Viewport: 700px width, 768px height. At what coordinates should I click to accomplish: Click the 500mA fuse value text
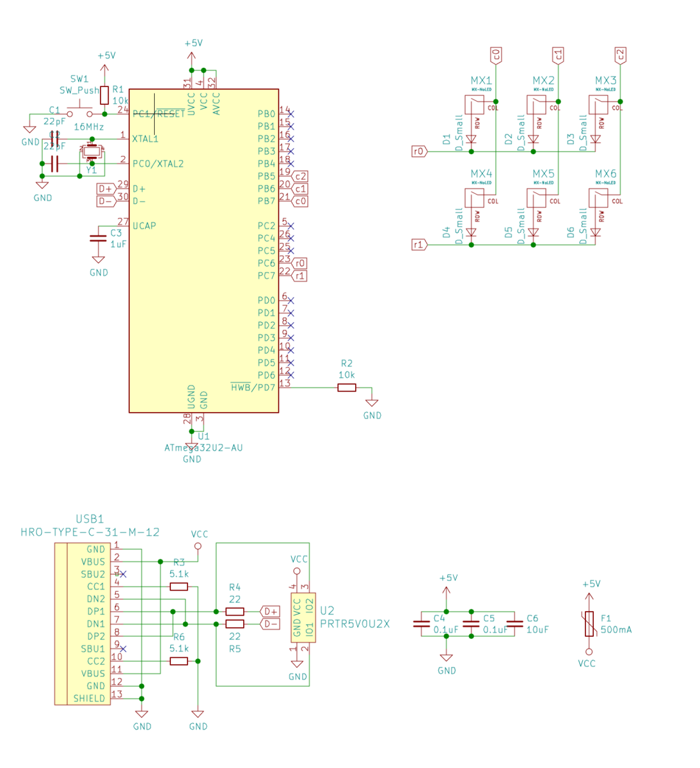pyautogui.click(x=616, y=630)
